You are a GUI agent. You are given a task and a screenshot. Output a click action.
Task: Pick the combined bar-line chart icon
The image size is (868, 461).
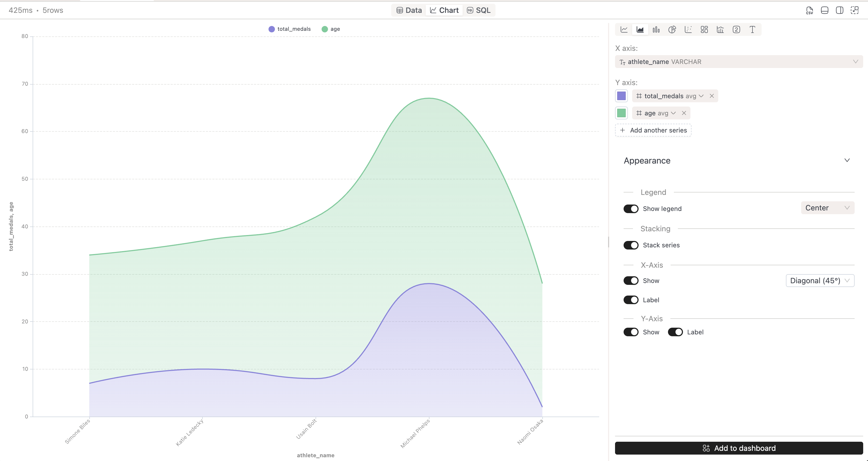[x=720, y=30]
